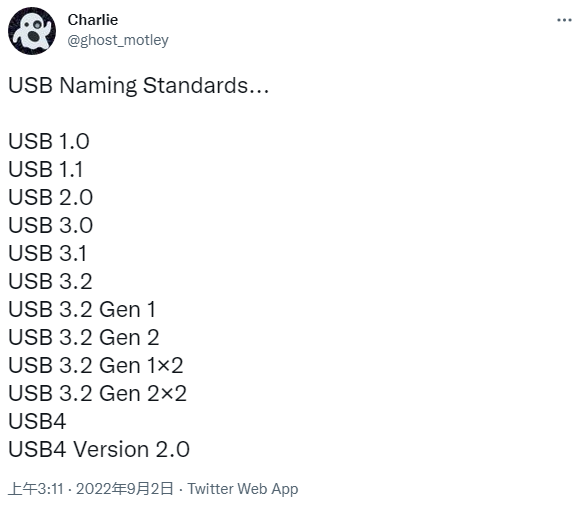Click the 上午3:11 tweet time
Screen dimensions: 584x505
36,489
